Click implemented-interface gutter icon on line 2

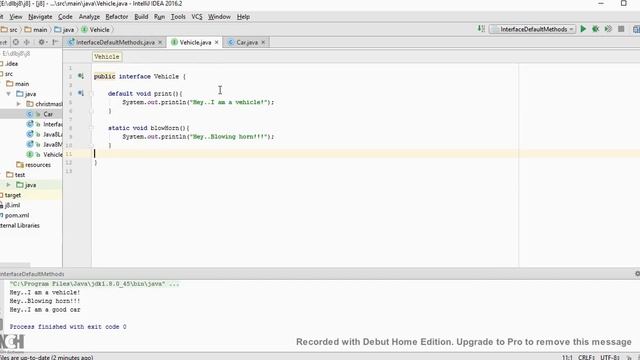click(x=81, y=76)
